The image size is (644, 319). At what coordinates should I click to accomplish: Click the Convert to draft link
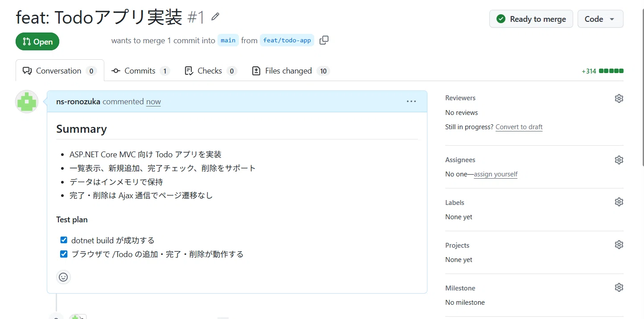coord(519,127)
